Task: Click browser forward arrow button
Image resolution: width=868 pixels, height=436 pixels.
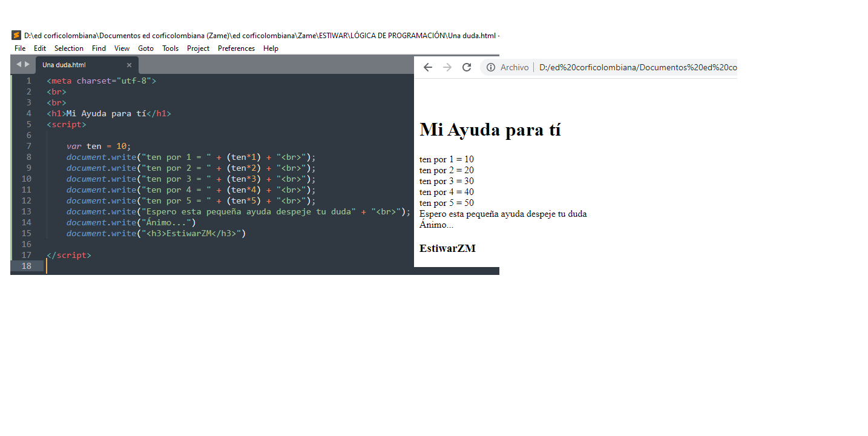Action: click(447, 67)
